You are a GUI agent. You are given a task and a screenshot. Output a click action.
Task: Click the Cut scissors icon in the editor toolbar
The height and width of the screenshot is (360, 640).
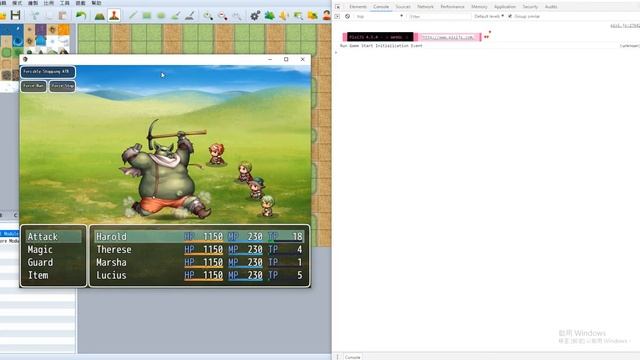[35, 16]
